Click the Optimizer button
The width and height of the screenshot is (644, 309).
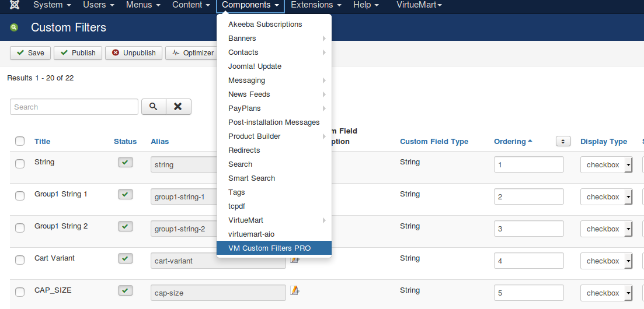pos(191,53)
